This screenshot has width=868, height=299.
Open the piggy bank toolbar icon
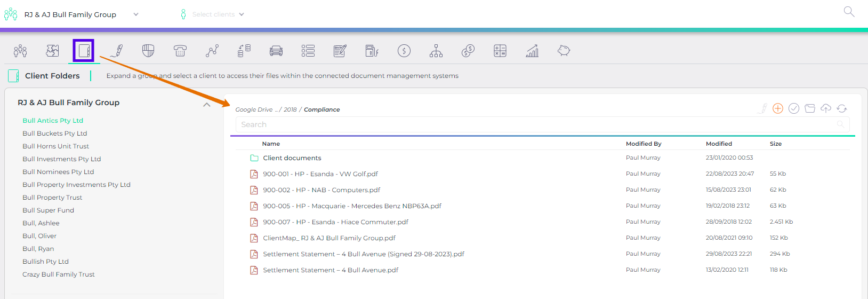point(564,51)
